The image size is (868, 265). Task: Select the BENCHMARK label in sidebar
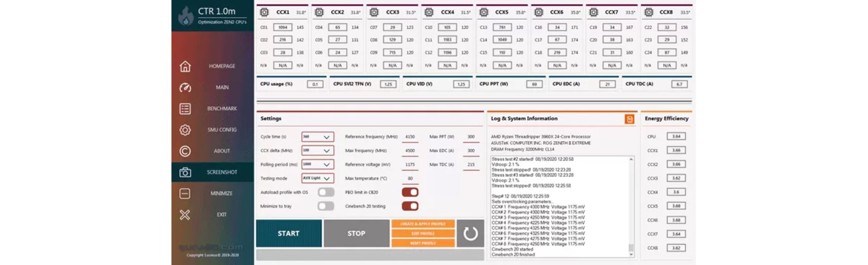tap(222, 109)
